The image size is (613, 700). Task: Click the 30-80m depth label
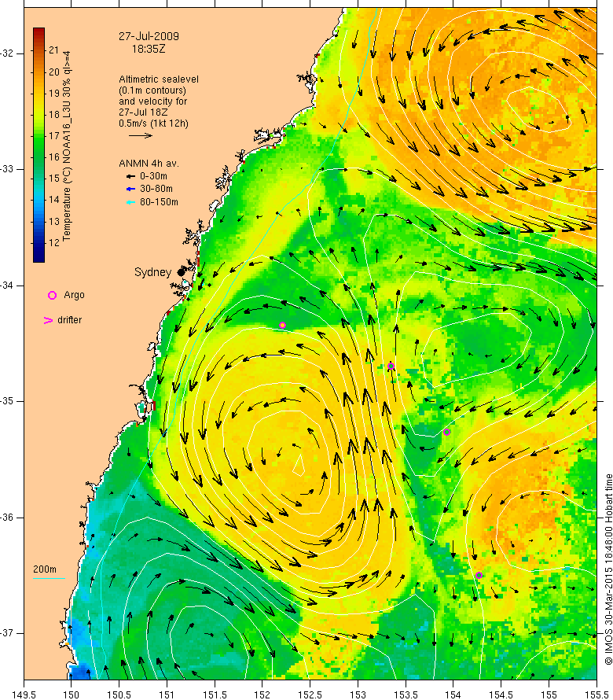pyautogui.click(x=156, y=189)
